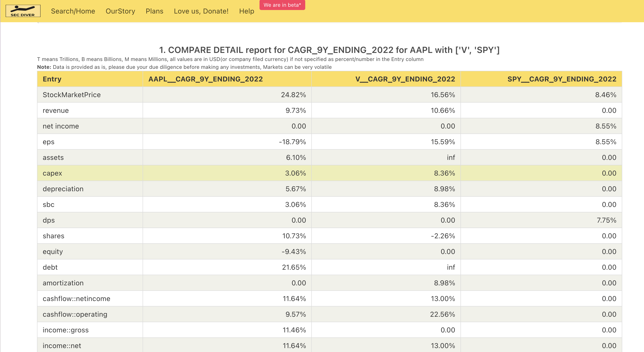Image resolution: width=644 pixels, height=352 pixels.
Task: Select the eps row label
Action: tap(49, 142)
